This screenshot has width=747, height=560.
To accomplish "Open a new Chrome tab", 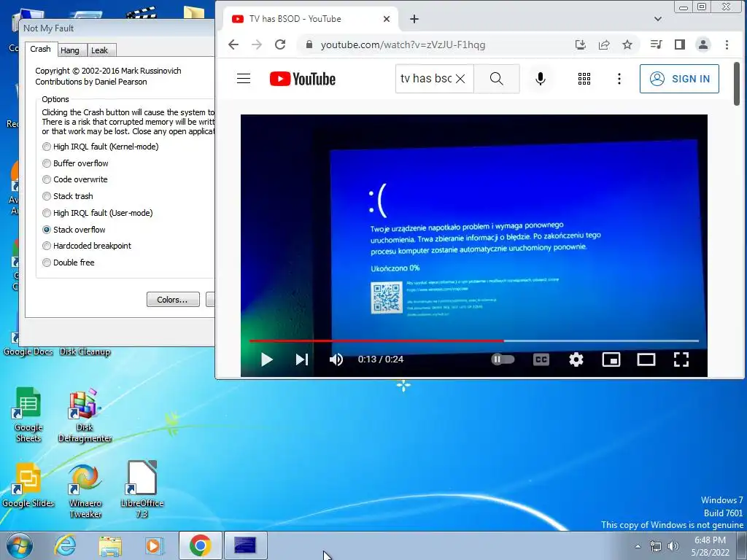I will tap(414, 19).
